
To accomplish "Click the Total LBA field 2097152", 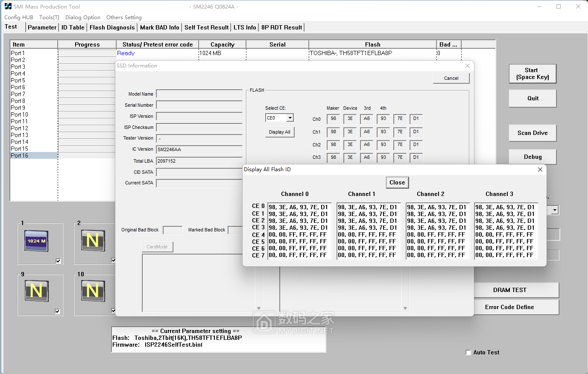I will 199,161.
